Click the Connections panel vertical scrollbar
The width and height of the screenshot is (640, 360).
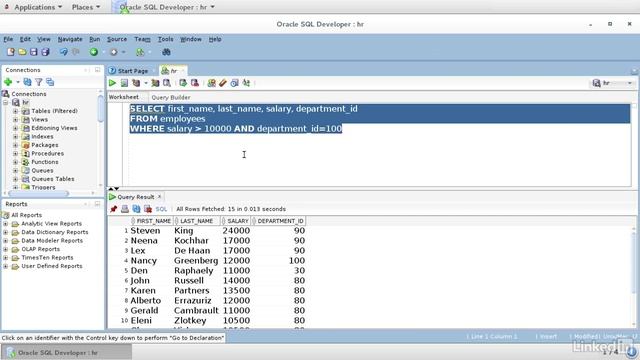click(x=100, y=108)
